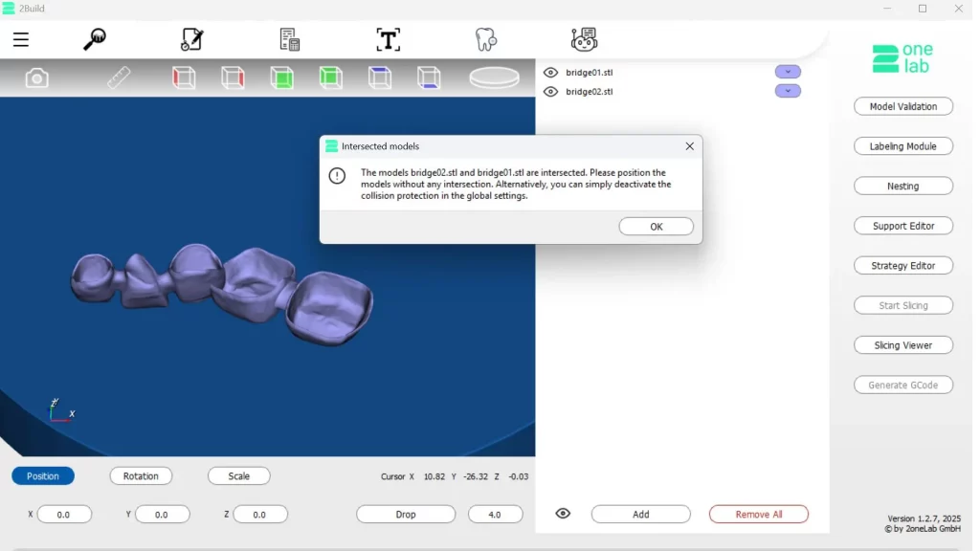Select the text label tool icon
Screen dimensions: 980x551
click(389, 40)
